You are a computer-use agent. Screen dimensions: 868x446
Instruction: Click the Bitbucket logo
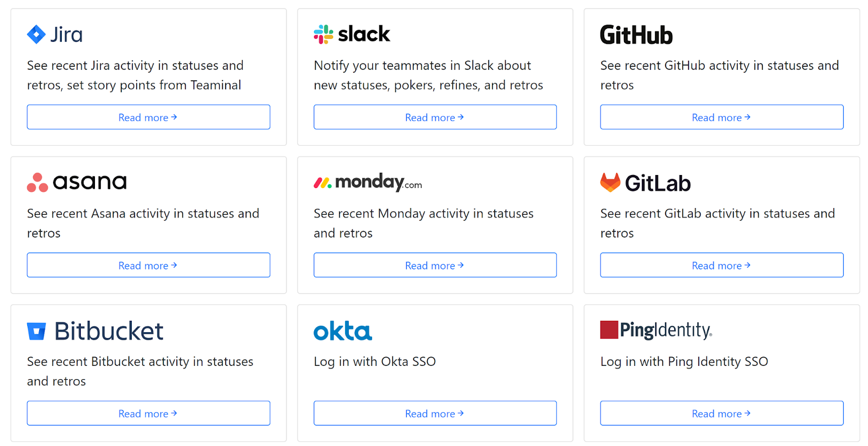(95, 331)
